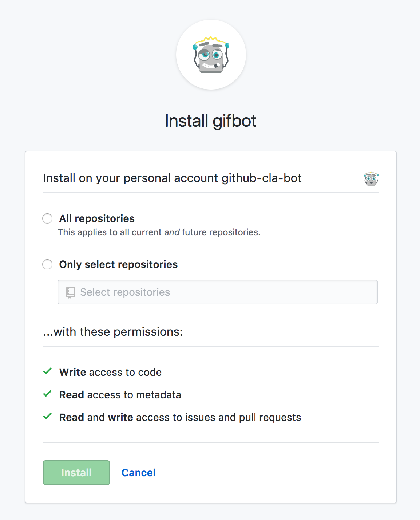Image resolution: width=420 pixels, height=520 pixels.
Task: Click the "Only select repositories" option label
Action: click(118, 264)
